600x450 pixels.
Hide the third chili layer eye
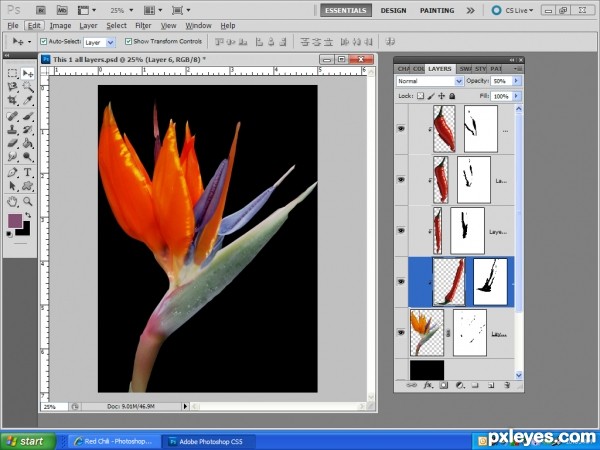[401, 230]
